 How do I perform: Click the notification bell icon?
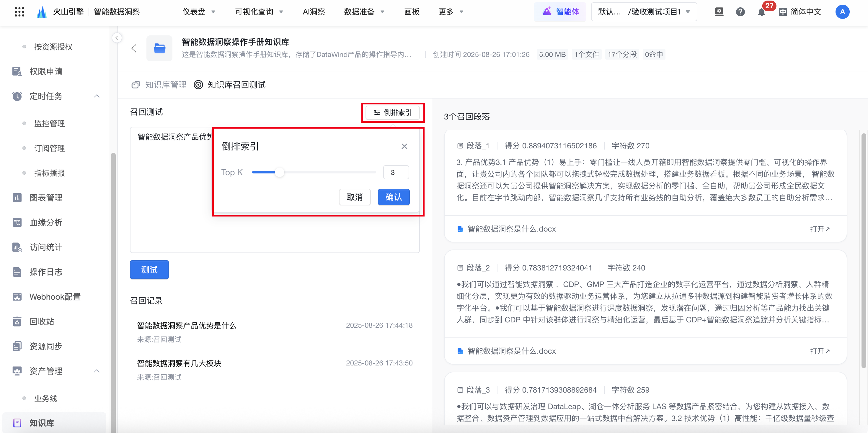pyautogui.click(x=761, y=12)
